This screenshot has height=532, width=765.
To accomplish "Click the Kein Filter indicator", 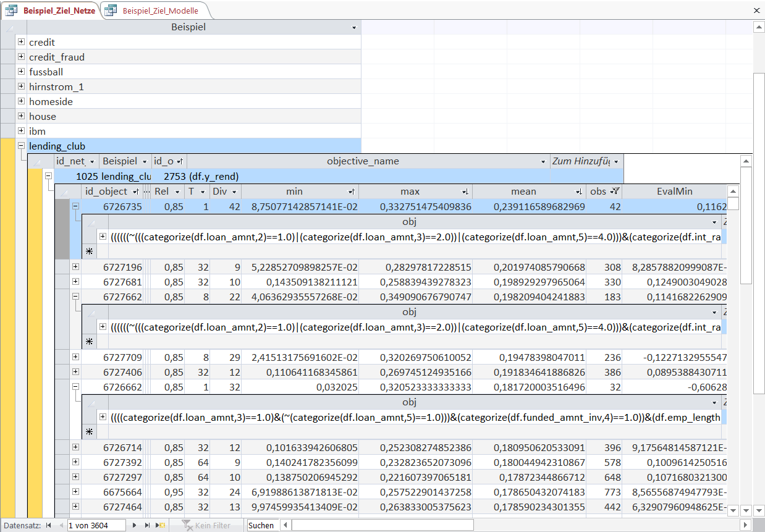I will (206, 525).
